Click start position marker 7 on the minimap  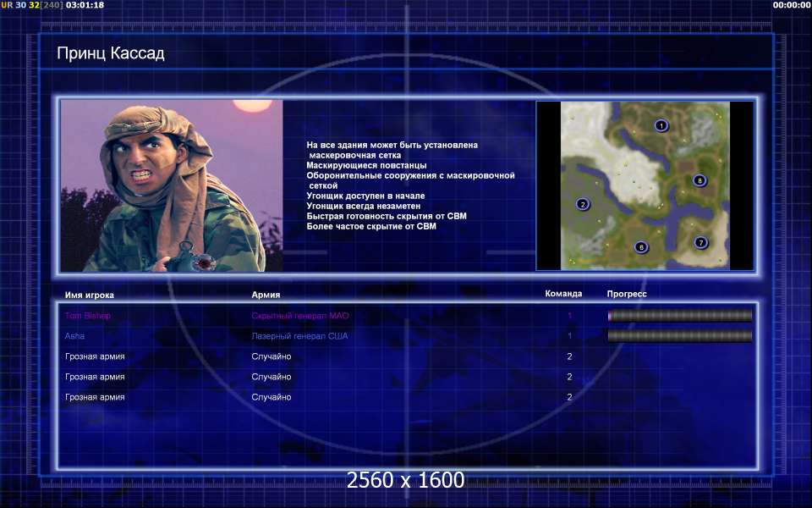(700, 243)
